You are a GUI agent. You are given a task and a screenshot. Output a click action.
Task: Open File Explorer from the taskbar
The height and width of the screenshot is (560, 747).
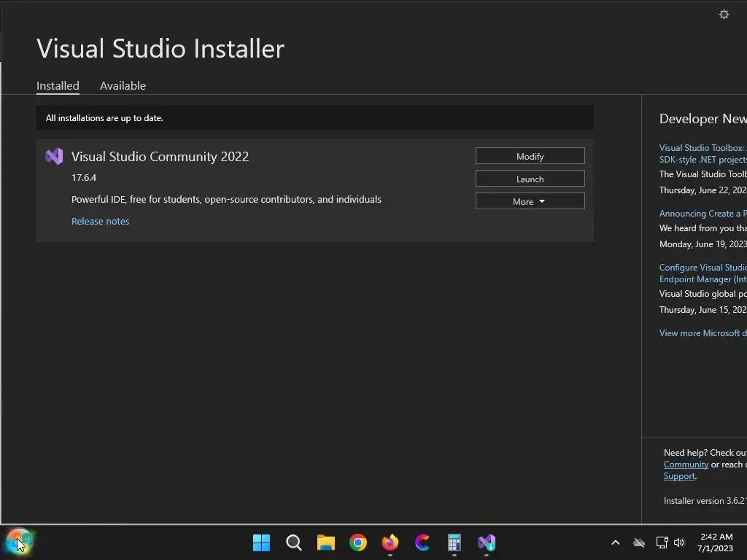326,542
